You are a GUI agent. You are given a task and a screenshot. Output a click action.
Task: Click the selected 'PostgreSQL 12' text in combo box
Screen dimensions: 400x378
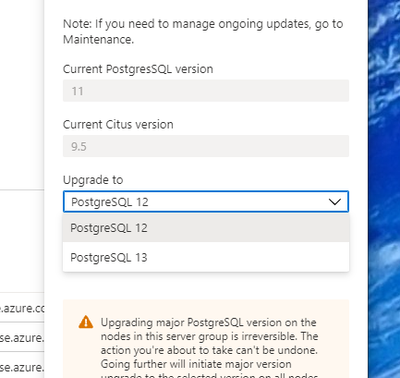click(110, 202)
